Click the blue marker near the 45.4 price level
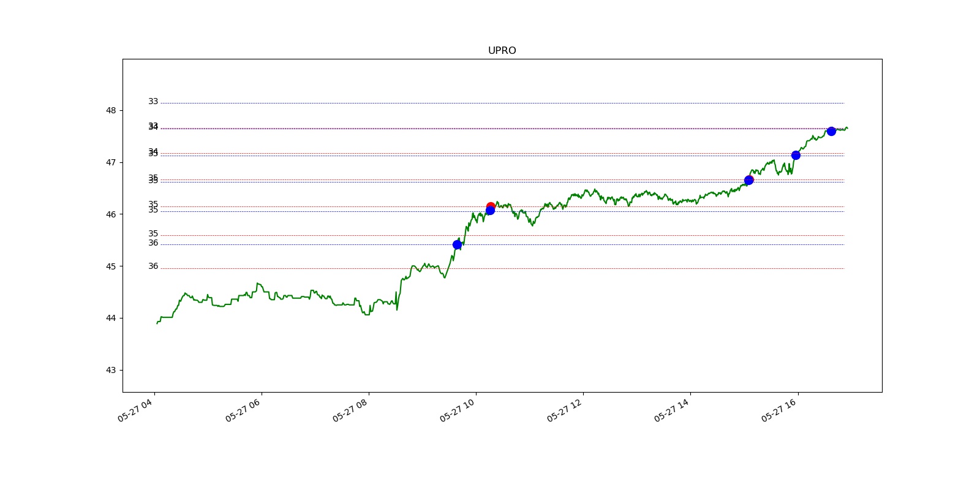Screen dimensions: 980x490 457,245
